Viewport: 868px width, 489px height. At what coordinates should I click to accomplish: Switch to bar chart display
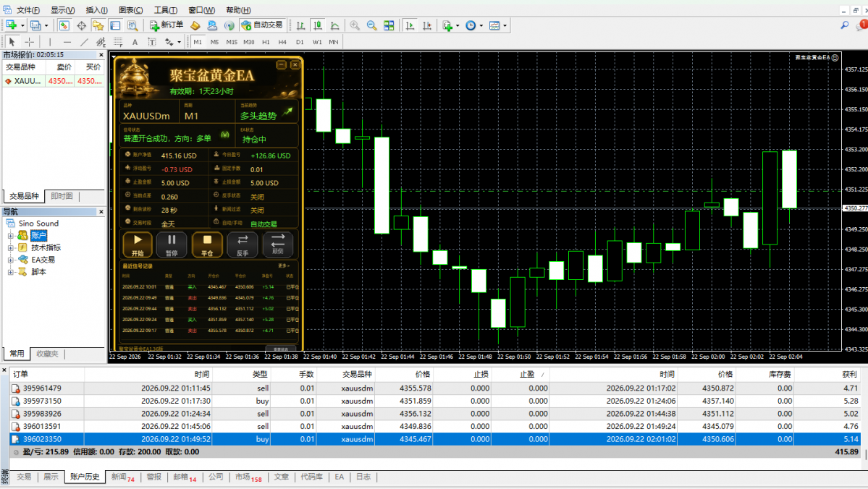pos(300,25)
